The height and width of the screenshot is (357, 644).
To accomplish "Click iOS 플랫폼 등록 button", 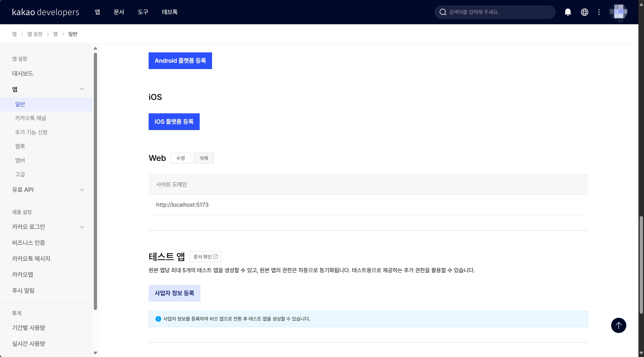I will [174, 122].
